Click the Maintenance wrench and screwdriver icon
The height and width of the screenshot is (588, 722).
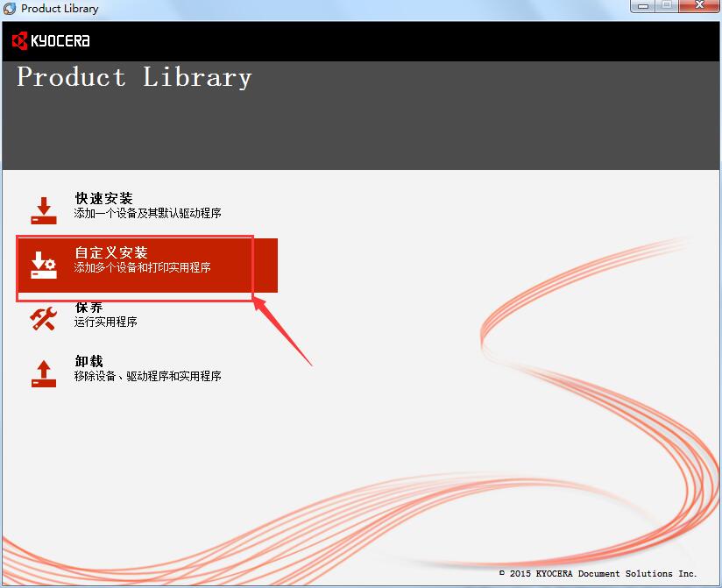tap(44, 318)
